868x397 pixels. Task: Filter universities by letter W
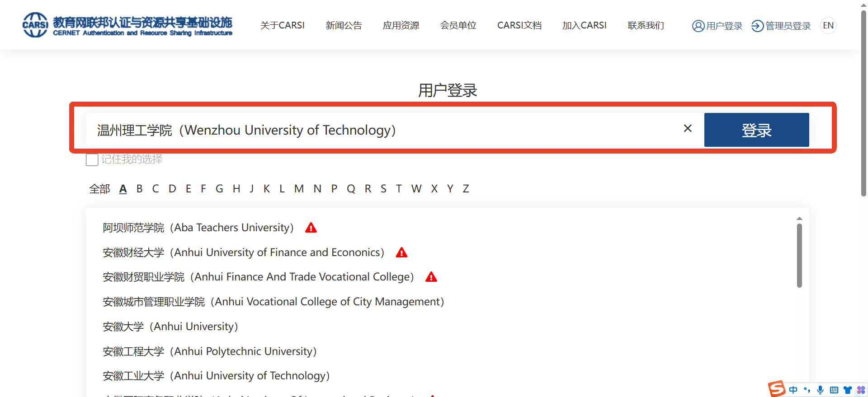(416, 189)
